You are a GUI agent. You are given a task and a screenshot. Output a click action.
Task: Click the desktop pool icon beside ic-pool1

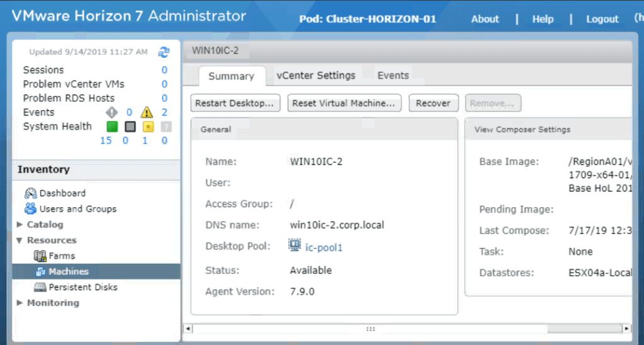point(295,246)
